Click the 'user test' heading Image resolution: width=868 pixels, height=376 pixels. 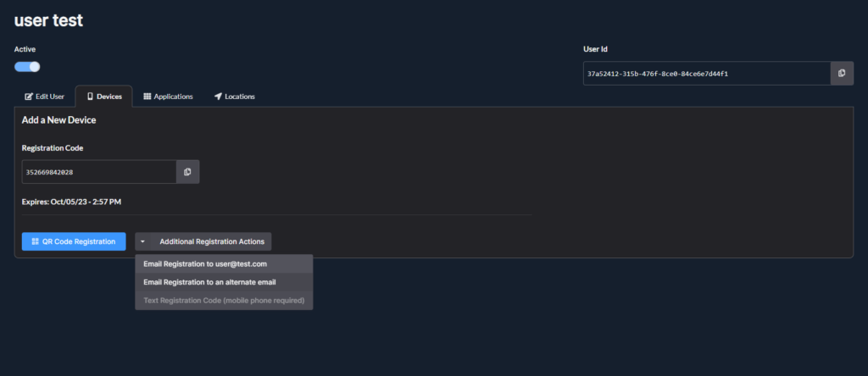coord(48,20)
